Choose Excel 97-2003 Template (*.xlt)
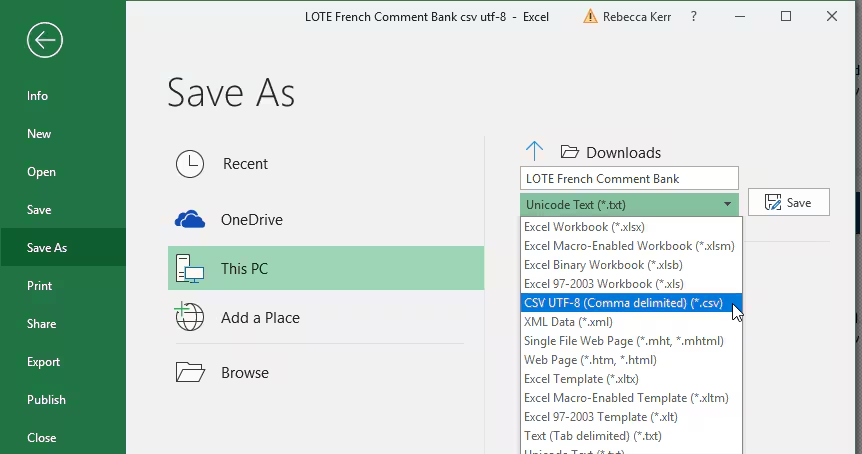This screenshot has height=454, width=862. pos(631,417)
